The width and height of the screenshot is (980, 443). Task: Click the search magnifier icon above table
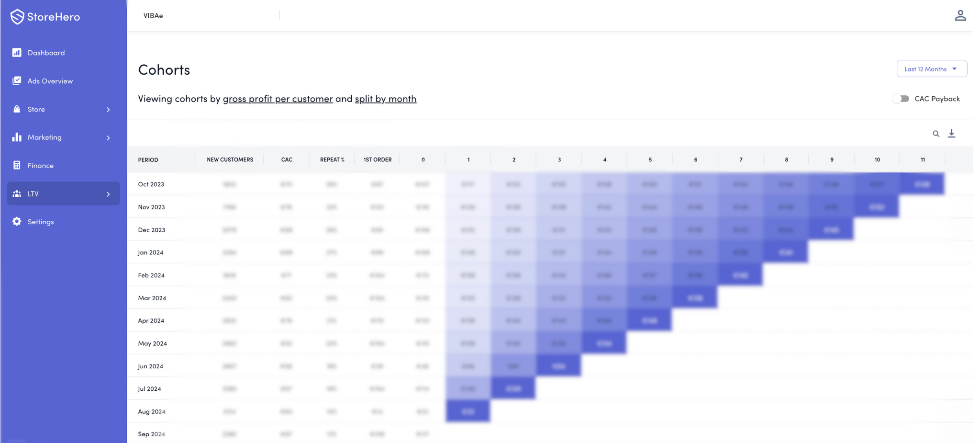coord(936,134)
